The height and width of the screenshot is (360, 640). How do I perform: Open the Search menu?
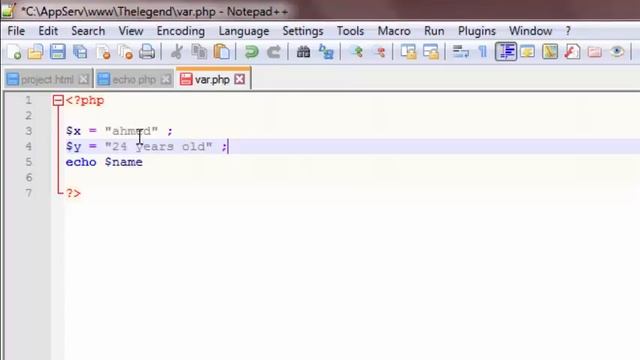click(88, 31)
